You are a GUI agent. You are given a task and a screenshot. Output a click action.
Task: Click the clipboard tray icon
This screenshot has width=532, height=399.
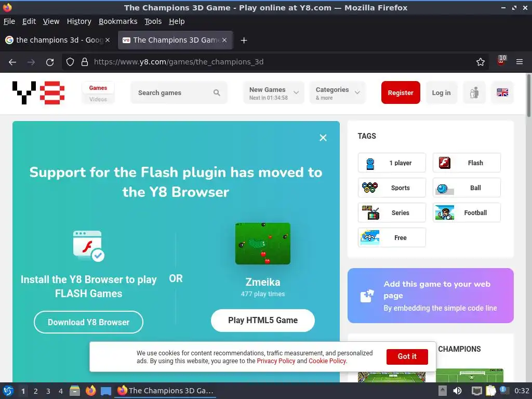[490, 391]
